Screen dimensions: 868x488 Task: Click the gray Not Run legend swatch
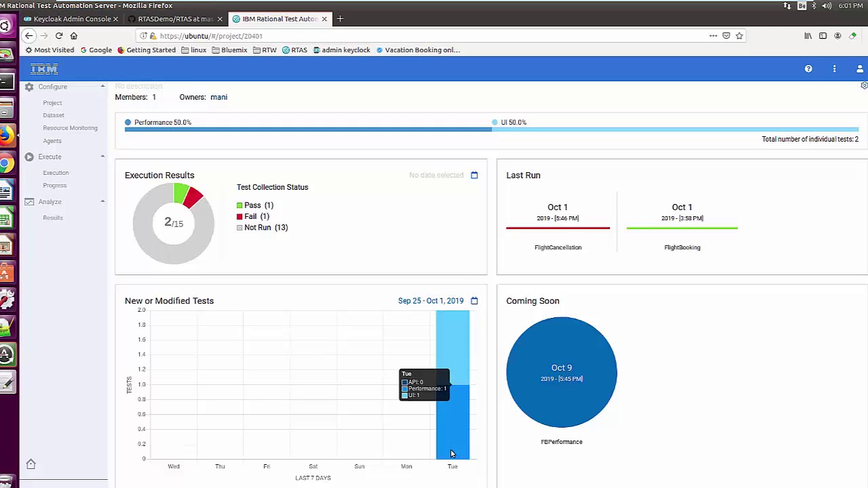pos(239,228)
